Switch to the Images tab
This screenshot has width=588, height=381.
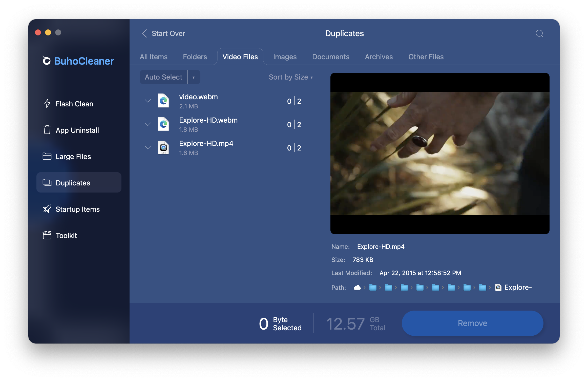click(285, 57)
